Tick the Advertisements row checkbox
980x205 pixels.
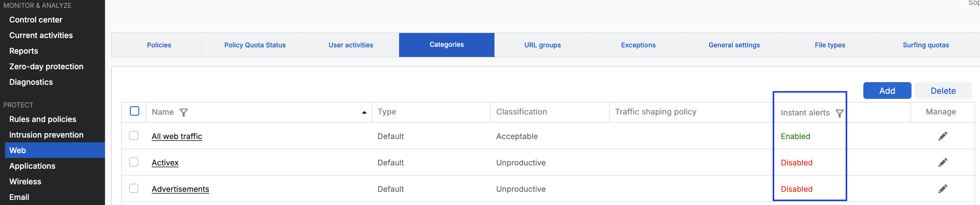133,189
